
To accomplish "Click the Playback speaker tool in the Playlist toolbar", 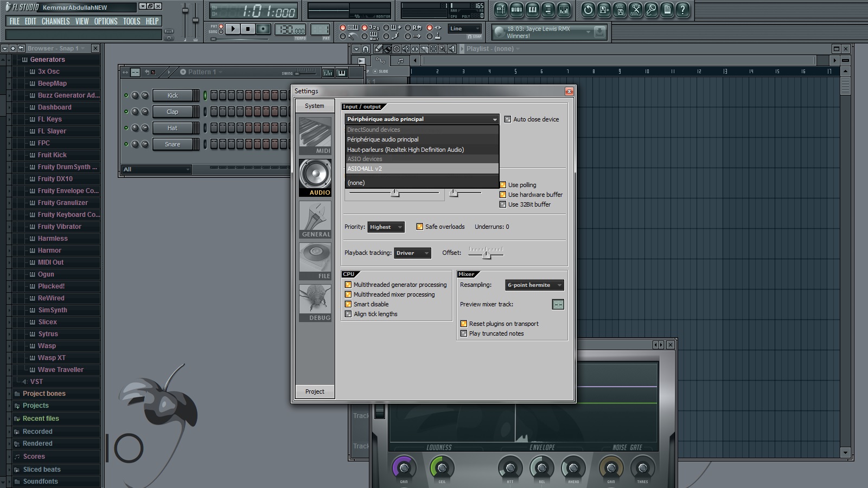I will click(452, 49).
